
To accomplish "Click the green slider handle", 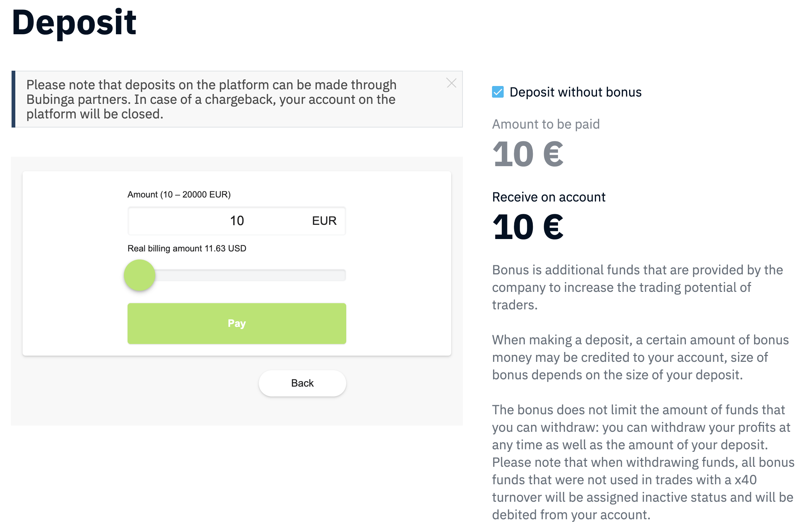I will 140,275.
